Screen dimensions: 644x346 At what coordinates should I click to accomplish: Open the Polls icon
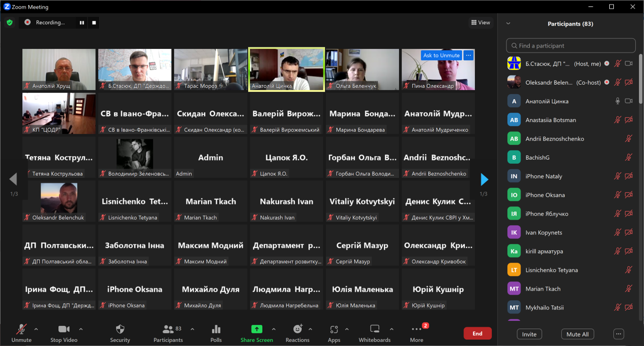[x=216, y=329]
